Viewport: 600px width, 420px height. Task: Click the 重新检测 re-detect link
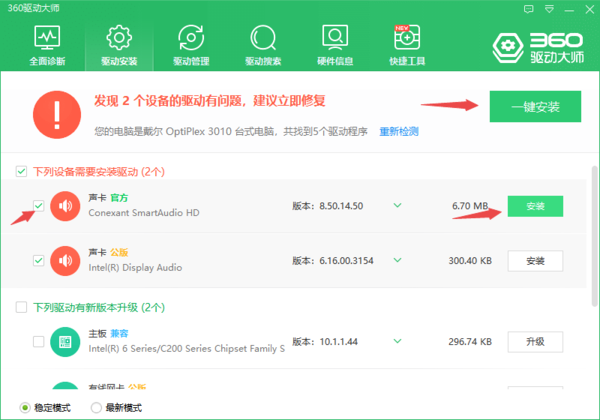[399, 131]
